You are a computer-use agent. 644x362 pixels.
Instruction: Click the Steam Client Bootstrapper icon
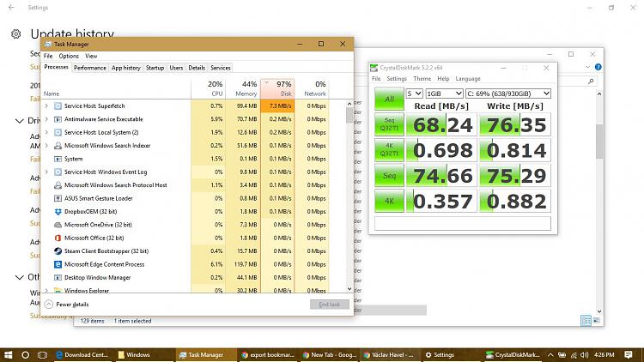[58, 250]
